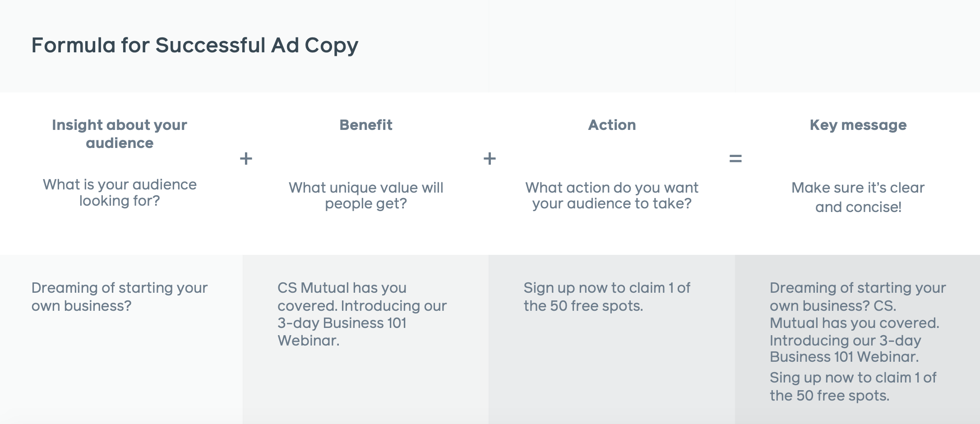Click the CS Mutual has you covered example text
Viewport: 980px width, 424px height.
[x=362, y=314]
